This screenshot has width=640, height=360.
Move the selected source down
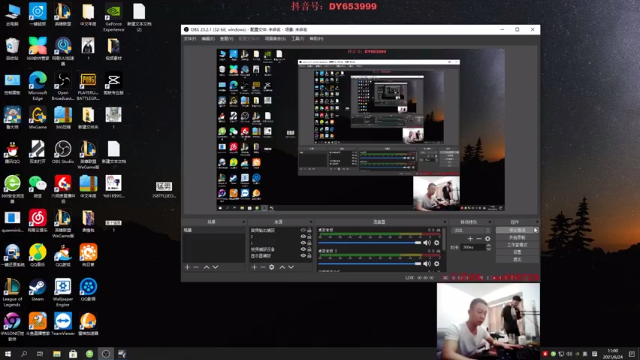(291, 267)
